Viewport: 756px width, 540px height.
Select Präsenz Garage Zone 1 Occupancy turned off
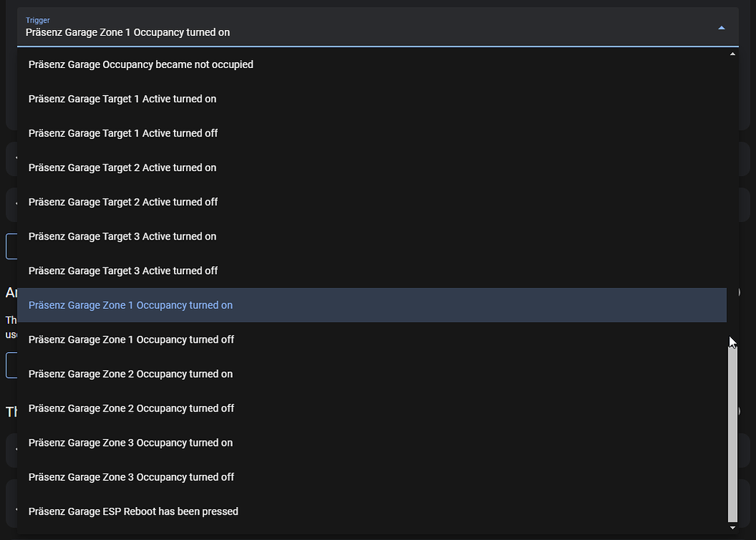tap(131, 339)
